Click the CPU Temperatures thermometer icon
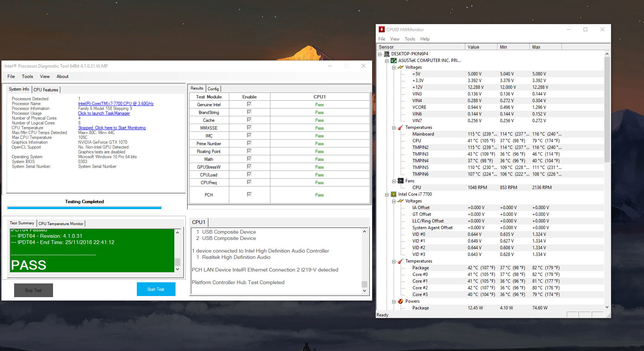This screenshot has height=351, width=644. click(x=401, y=261)
